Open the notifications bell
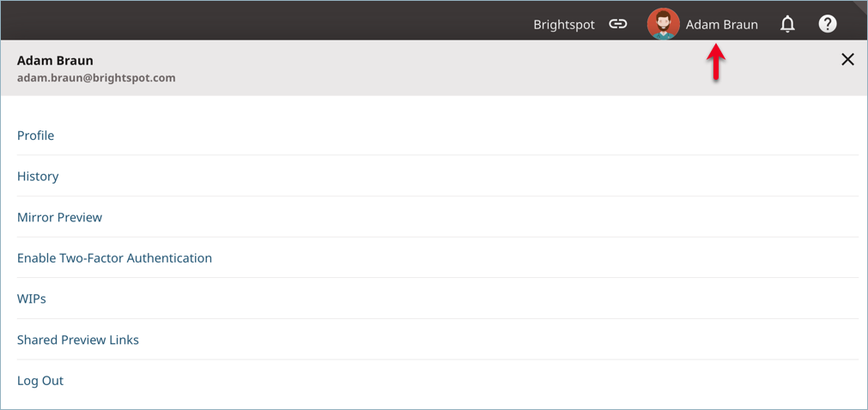Image resolution: width=868 pixels, height=410 pixels. [787, 24]
